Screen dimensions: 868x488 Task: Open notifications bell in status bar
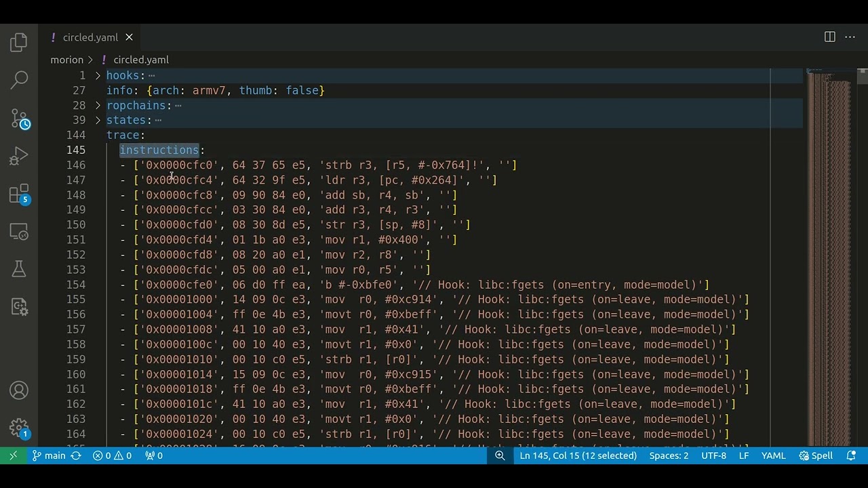851,455
